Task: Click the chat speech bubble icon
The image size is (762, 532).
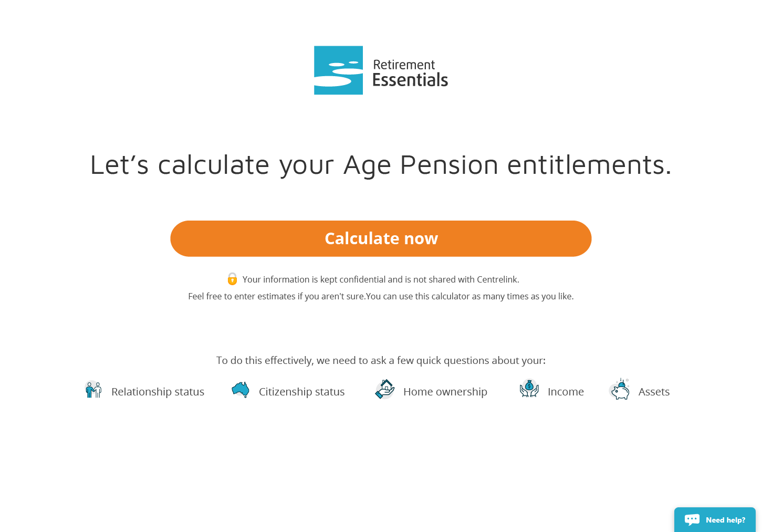Action: pyautogui.click(x=692, y=519)
